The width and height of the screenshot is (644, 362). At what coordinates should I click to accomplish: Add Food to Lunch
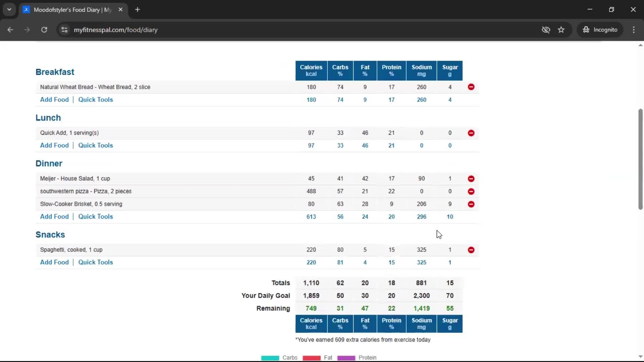[54, 145]
